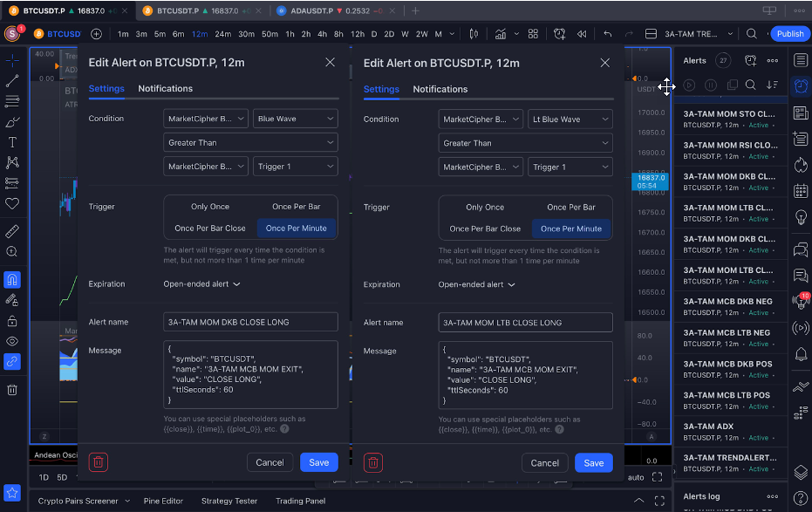
Task: Save the LTB CLOSE LONG alert
Action: coord(594,463)
